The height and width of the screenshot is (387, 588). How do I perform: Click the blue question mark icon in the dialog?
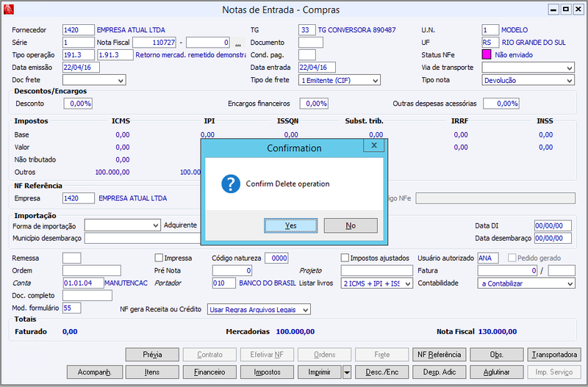click(x=231, y=184)
